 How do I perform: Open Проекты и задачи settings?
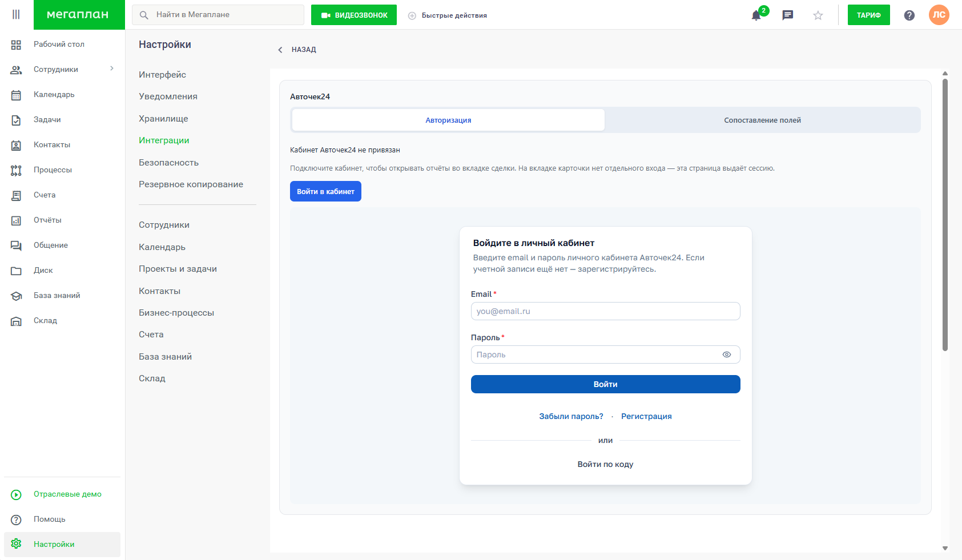[178, 269]
